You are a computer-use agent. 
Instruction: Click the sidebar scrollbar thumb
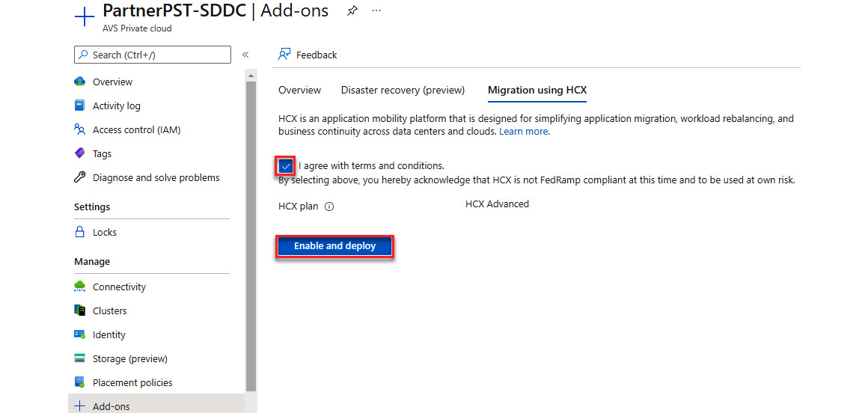(251, 235)
